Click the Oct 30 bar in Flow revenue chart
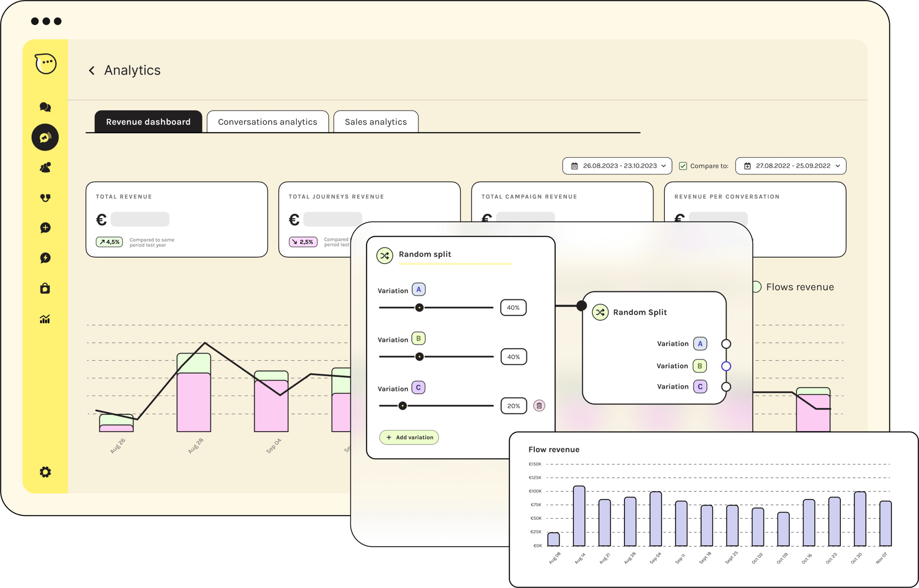 click(860, 519)
